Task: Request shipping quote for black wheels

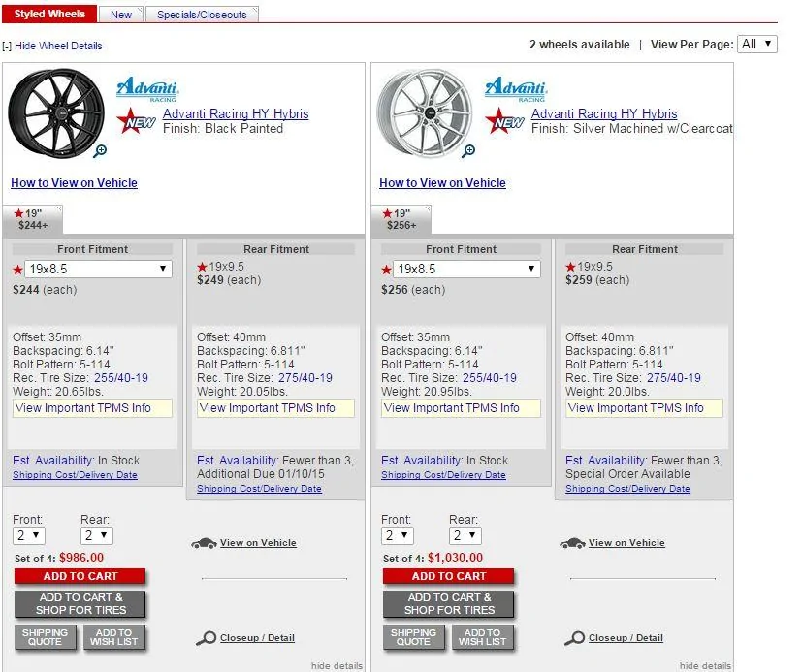Action: click(x=45, y=637)
